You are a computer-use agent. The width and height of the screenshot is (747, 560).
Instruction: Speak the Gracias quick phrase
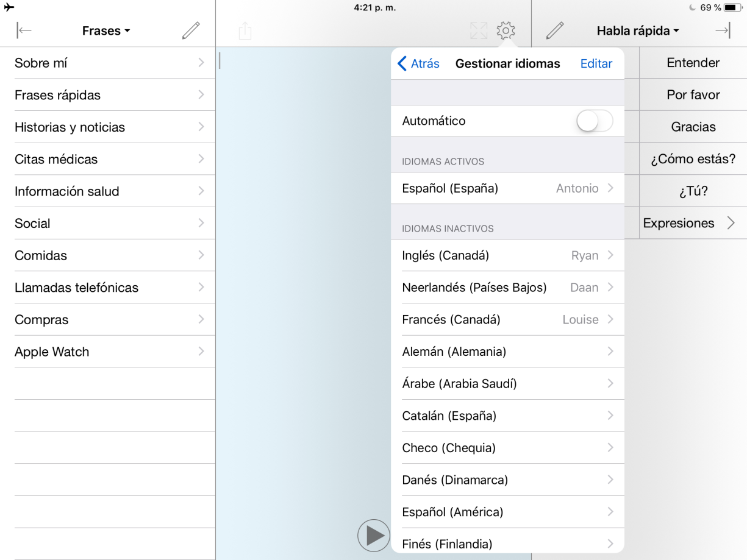(x=693, y=127)
